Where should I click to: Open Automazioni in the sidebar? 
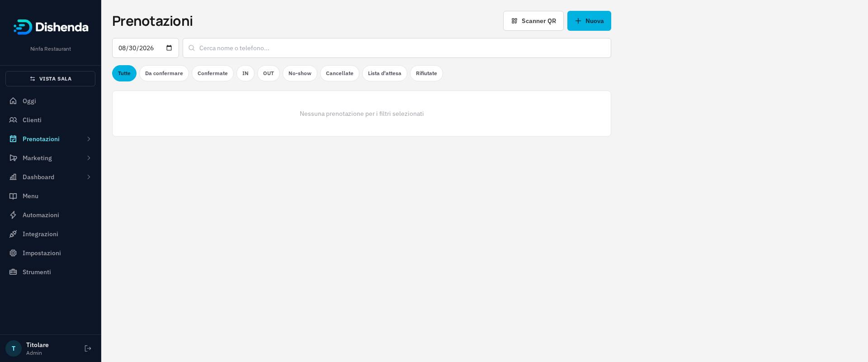tap(50, 215)
